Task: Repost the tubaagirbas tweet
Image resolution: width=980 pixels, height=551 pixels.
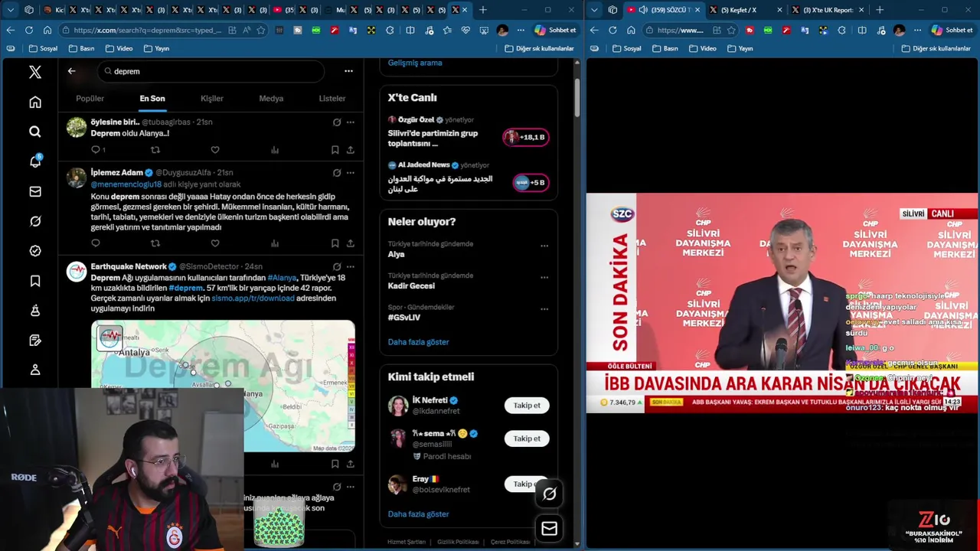Action: [155, 150]
